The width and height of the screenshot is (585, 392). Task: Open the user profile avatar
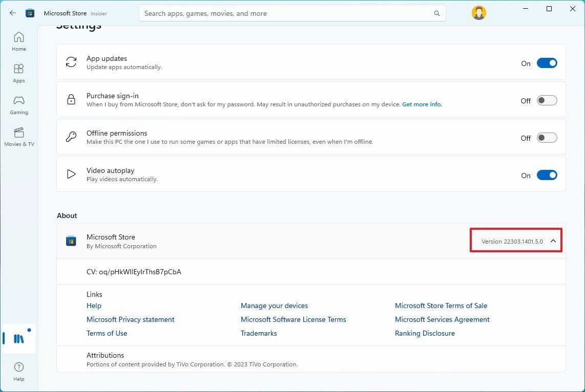pos(478,13)
